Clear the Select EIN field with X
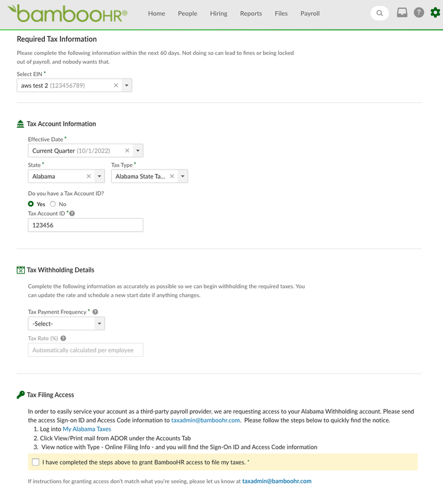443x504 pixels. point(116,86)
